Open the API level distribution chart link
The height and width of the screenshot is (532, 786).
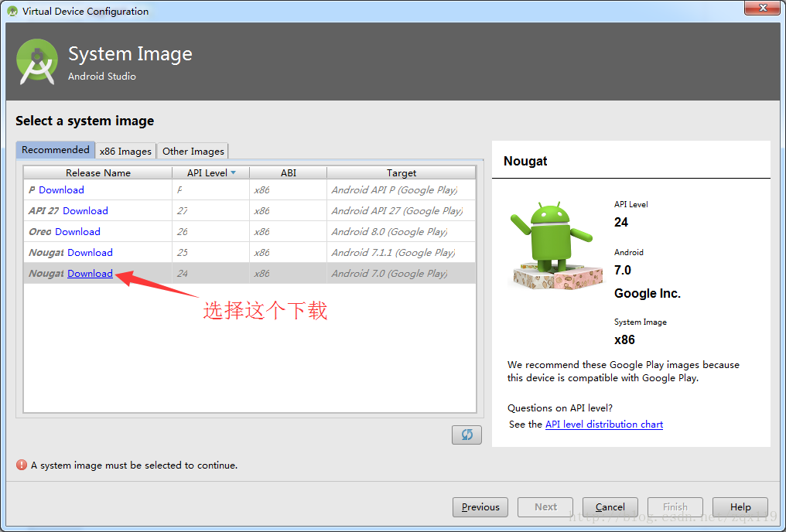tap(604, 425)
